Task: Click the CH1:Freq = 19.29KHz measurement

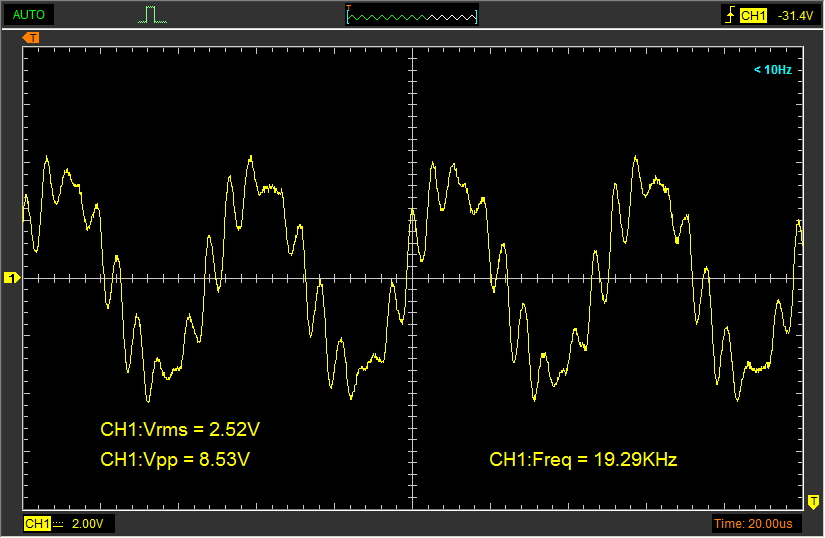Action: pos(583,460)
